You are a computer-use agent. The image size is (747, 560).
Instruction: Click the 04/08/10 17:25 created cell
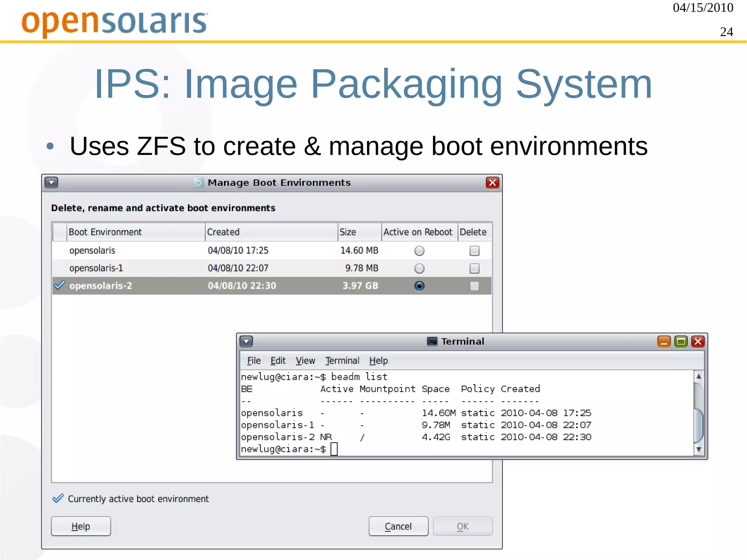[x=238, y=251]
